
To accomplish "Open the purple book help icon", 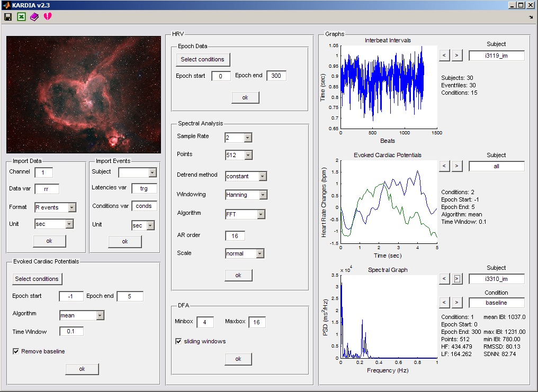I will click(34, 17).
